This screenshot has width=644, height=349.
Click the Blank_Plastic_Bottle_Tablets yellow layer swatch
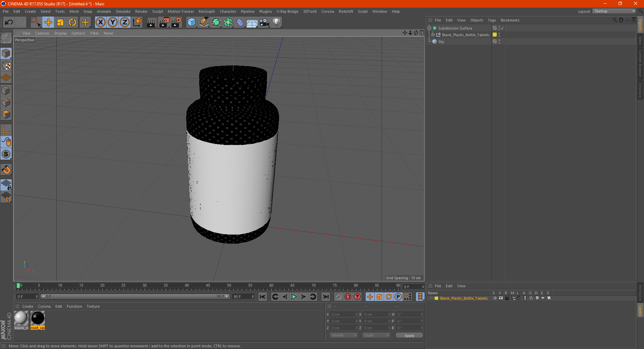click(495, 35)
